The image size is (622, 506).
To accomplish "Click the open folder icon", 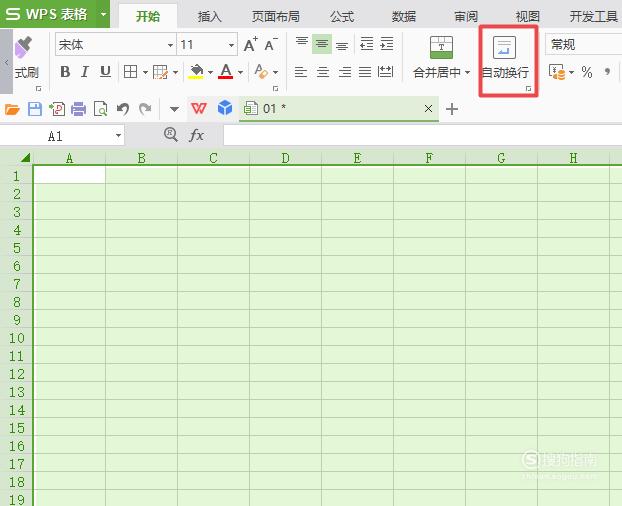I will [x=12, y=109].
